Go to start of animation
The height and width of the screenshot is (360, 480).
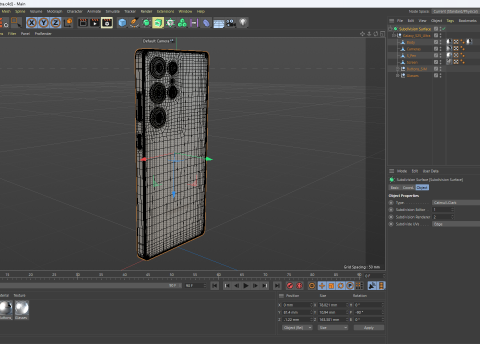(215, 286)
